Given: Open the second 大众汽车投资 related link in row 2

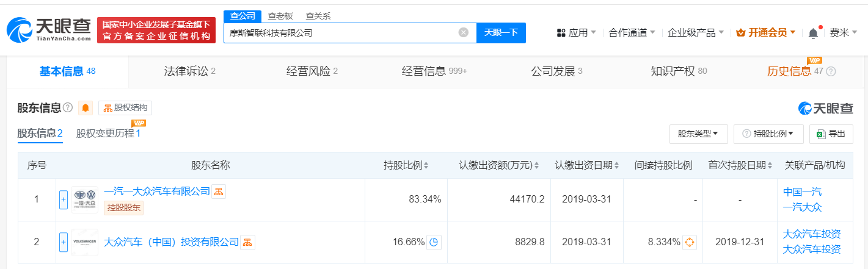Looking at the screenshot, I should (x=812, y=249).
